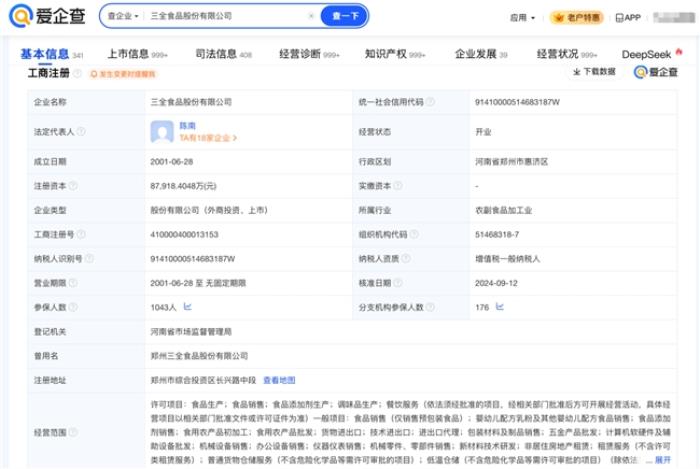This screenshot has height=469, width=700.
Task: Select the establishment date 2001-06-28 in 成立日期 row
Action: click(x=171, y=162)
